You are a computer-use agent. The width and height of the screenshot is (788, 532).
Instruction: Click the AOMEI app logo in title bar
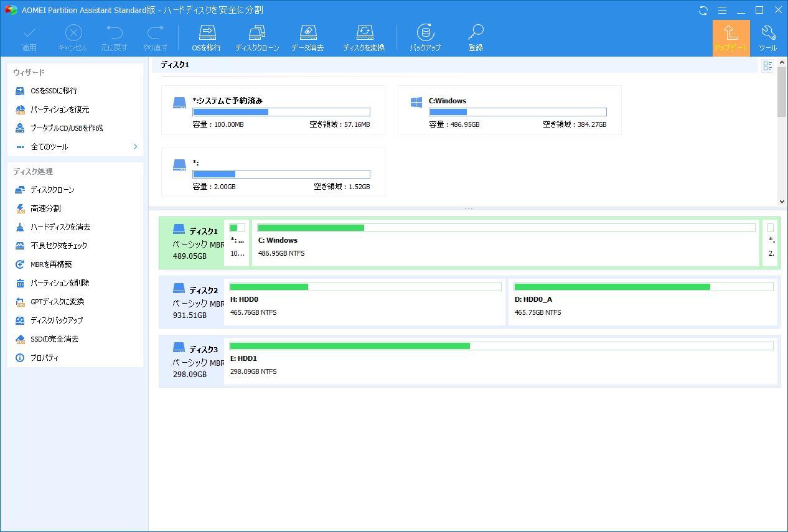pyautogui.click(x=11, y=10)
